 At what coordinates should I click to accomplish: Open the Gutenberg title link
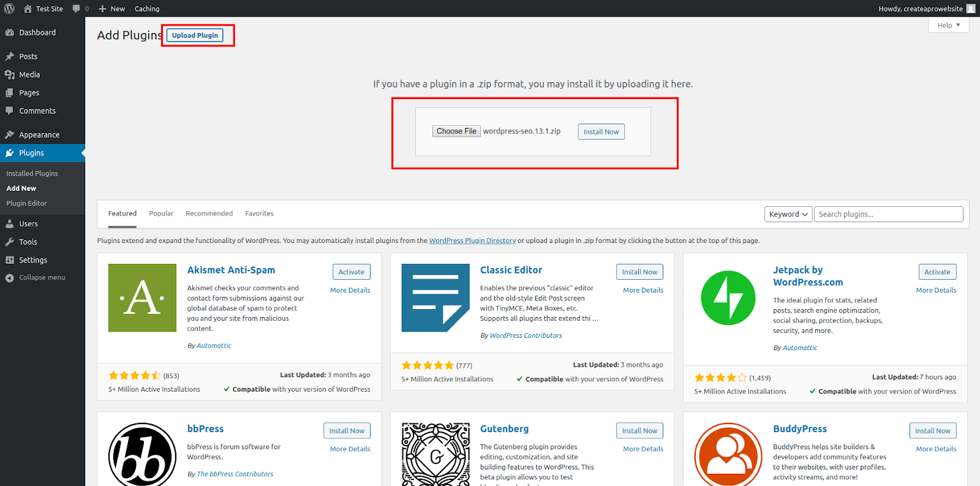coord(504,429)
